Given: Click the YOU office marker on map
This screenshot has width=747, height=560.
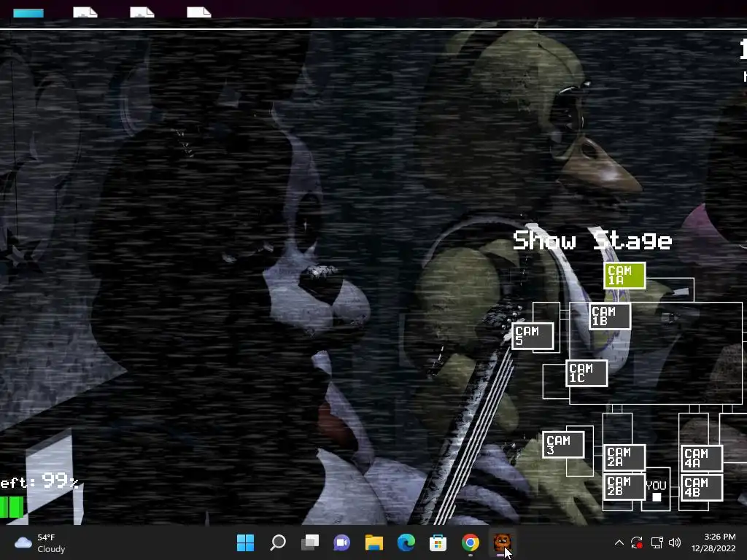Looking at the screenshot, I should tap(657, 491).
